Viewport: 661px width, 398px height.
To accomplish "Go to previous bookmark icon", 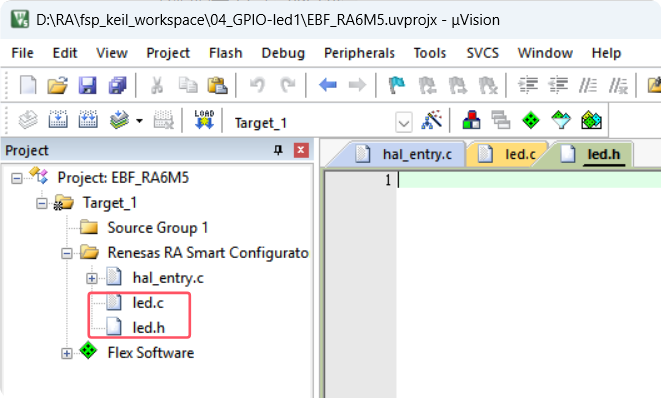I will tap(427, 85).
